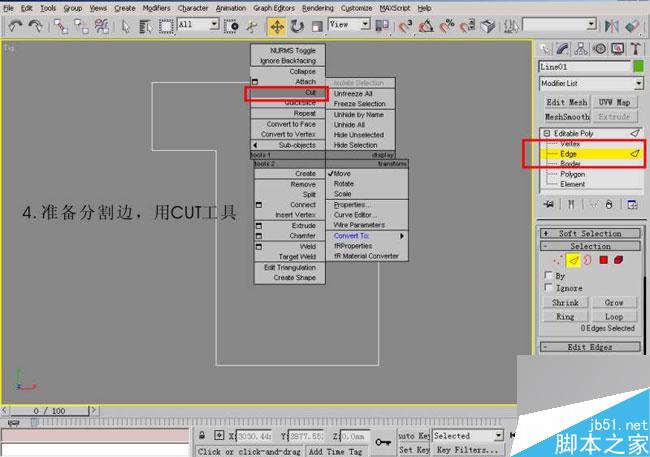Enable the Ignore checkbox
650x457 pixels.
coord(548,287)
